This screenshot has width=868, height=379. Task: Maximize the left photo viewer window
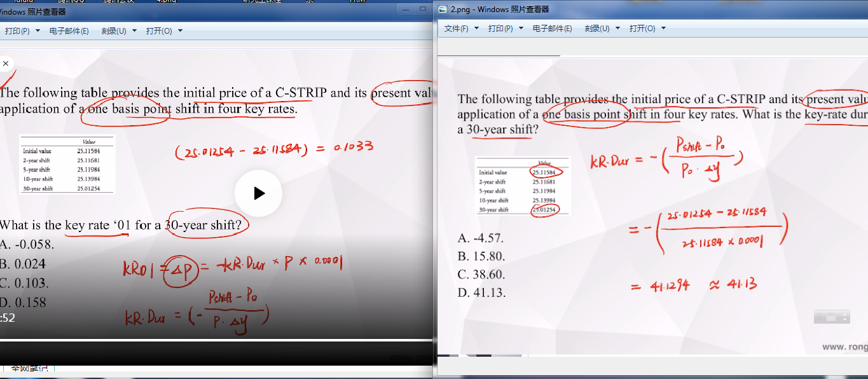pyautogui.click(x=422, y=10)
